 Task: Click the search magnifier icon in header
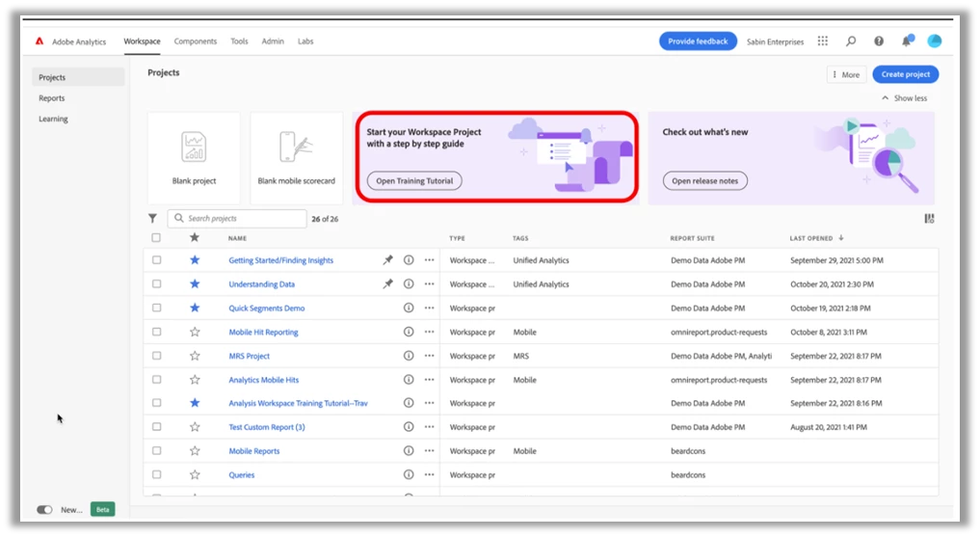click(x=851, y=41)
